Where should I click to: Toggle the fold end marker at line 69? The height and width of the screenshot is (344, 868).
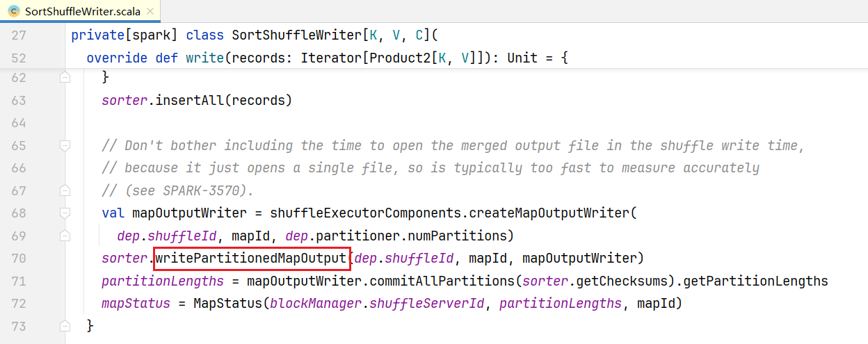click(65, 236)
